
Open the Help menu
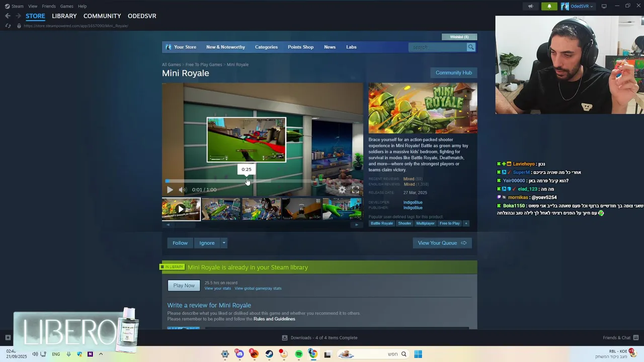click(82, 6)
